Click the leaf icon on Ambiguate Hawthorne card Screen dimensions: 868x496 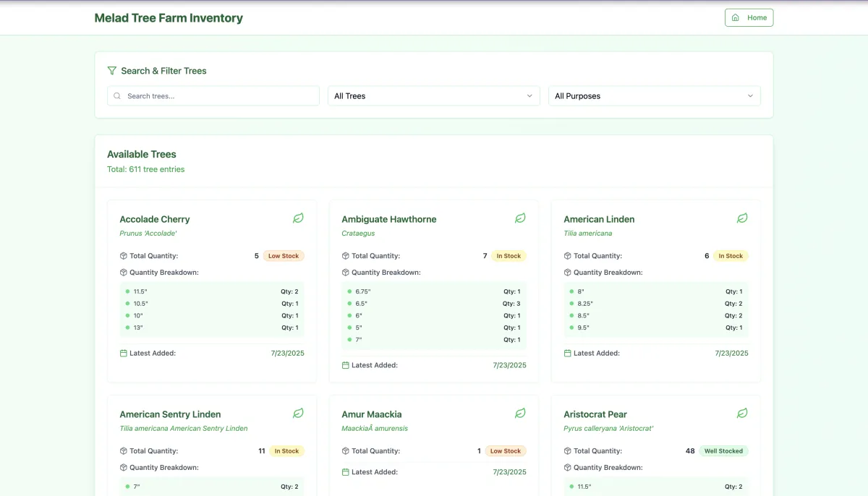pyautogui.click(x=520, y=218)
